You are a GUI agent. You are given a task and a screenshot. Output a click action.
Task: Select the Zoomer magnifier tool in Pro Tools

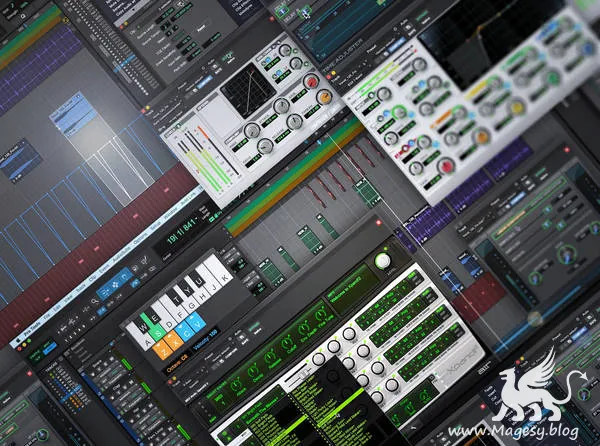[95, 302]
